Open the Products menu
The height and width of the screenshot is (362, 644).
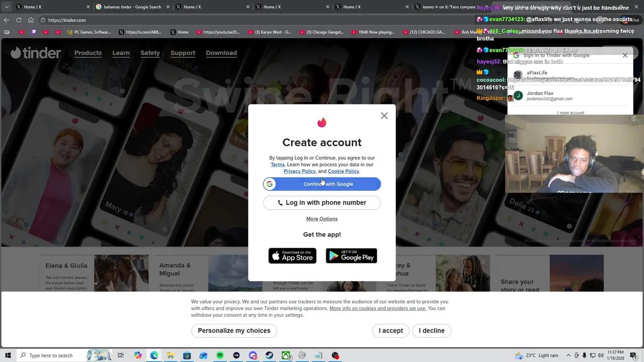pos(88,53)
